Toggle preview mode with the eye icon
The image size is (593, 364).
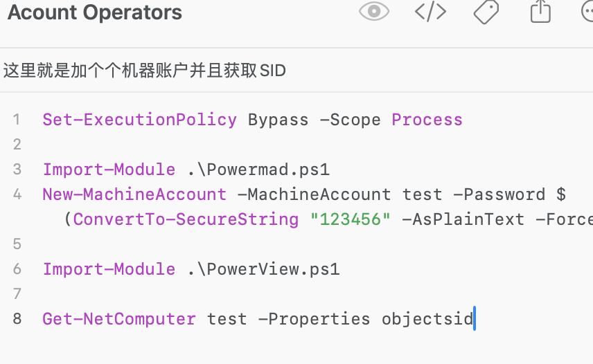373,11
